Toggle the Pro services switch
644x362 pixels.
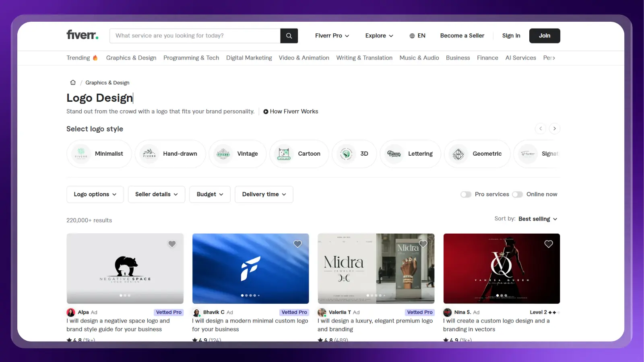pos(466,194)
